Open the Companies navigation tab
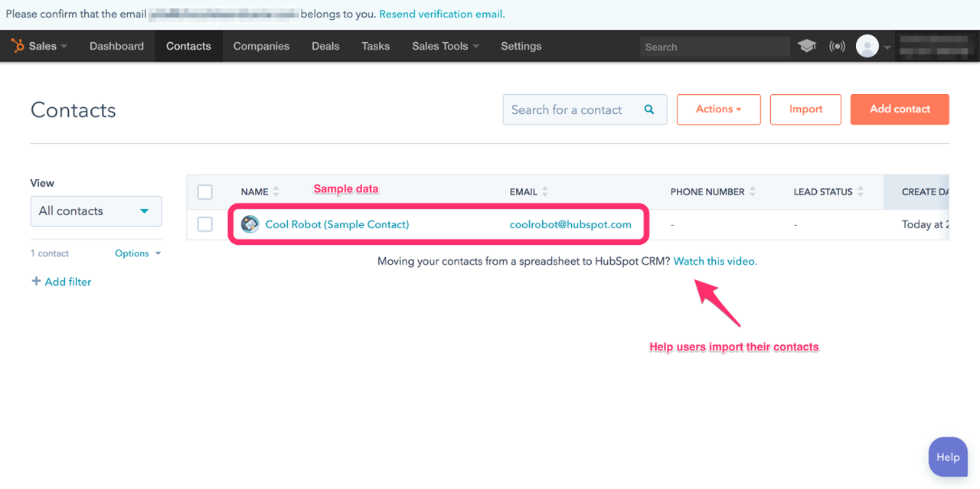The width and height of the screenshot is (980, 489). click(261, 46)
